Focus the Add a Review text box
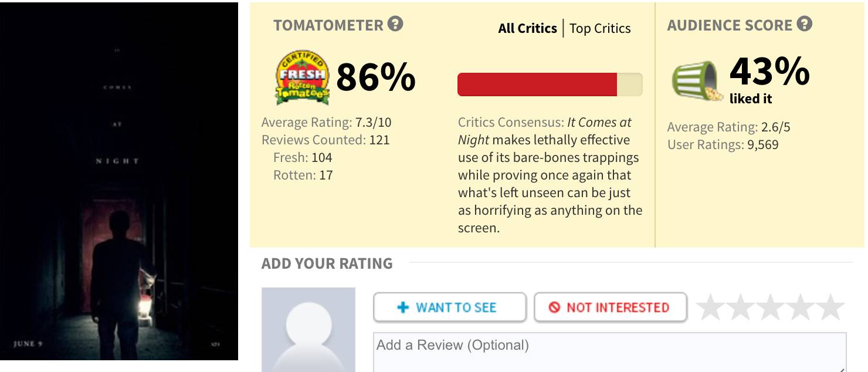 click(609, 352)
